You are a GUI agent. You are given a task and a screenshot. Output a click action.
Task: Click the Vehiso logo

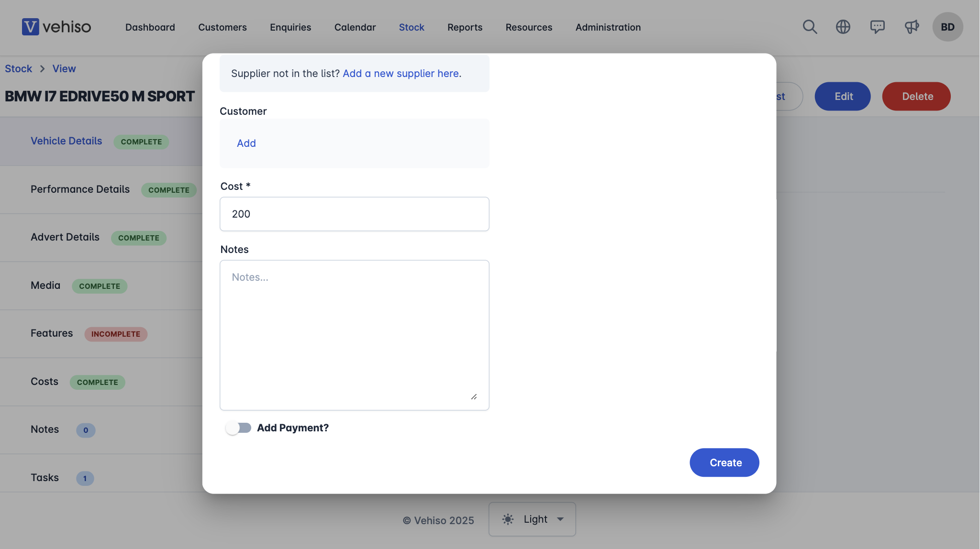tap(56, 27)
